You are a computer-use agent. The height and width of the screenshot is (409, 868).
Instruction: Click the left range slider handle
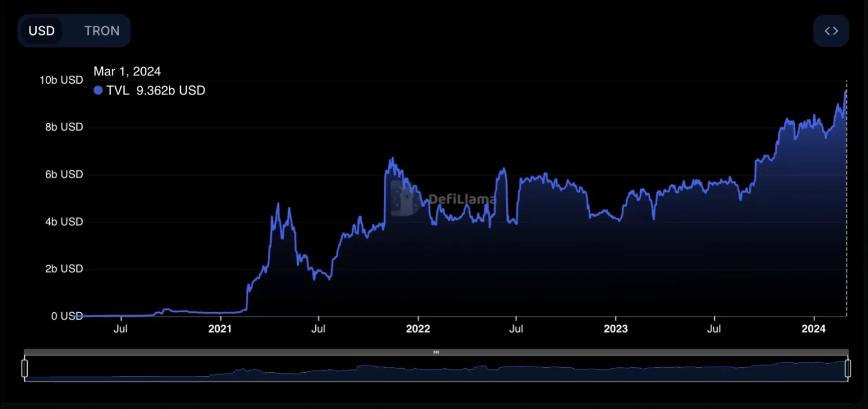[x=25, y=368]
